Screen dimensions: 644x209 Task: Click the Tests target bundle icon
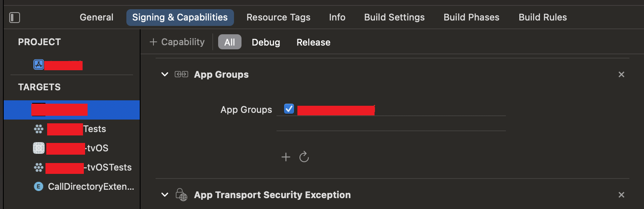38,129
